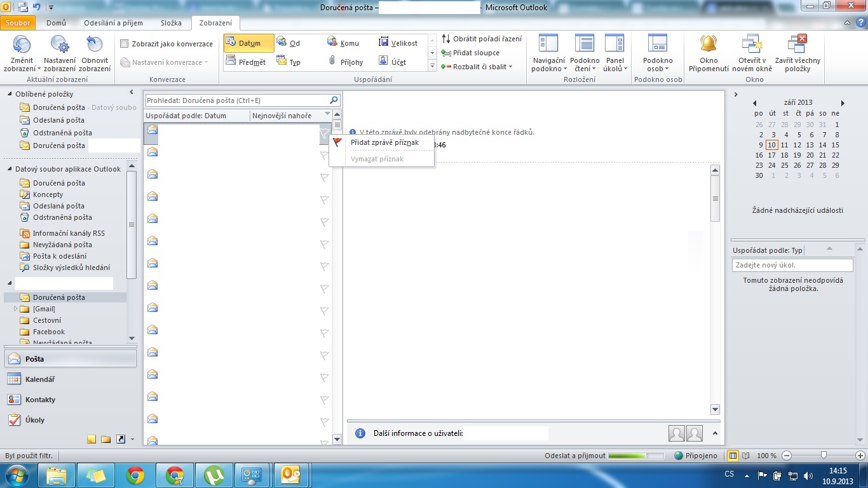The image size is (868, 488).
Task: Open the Folder List icon in the navigation shortcuts
Action: tap(105, 439)
